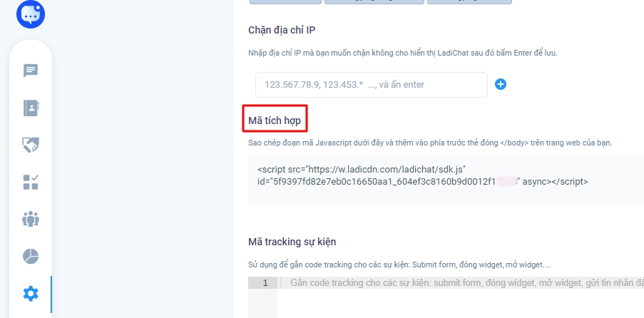Click the leftmost cropped button at top
644x318 pixels.
(285, 2)
